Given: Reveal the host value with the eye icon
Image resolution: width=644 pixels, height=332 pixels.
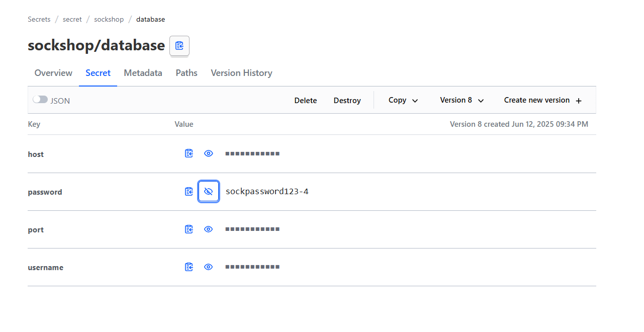Looking at the screenshot, I should (209, 153).
